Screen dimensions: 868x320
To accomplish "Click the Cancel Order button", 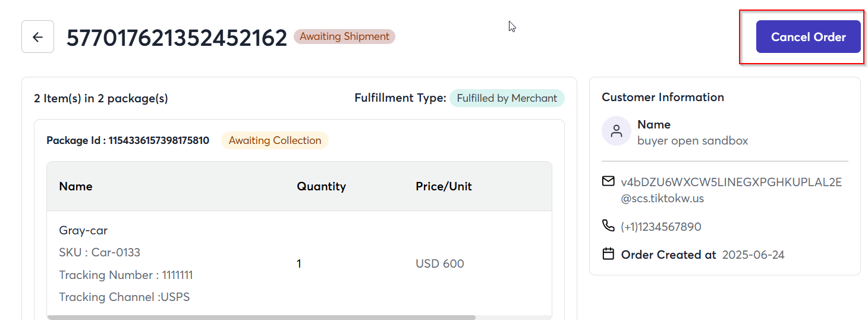I will coord(808,37).
